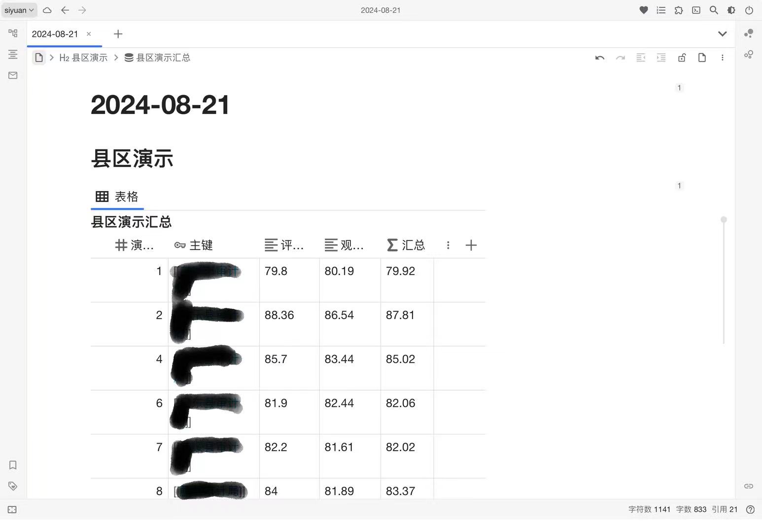Click the cell with value 82.44
Screen dimensions: 762x532
(x=350, y=412)
